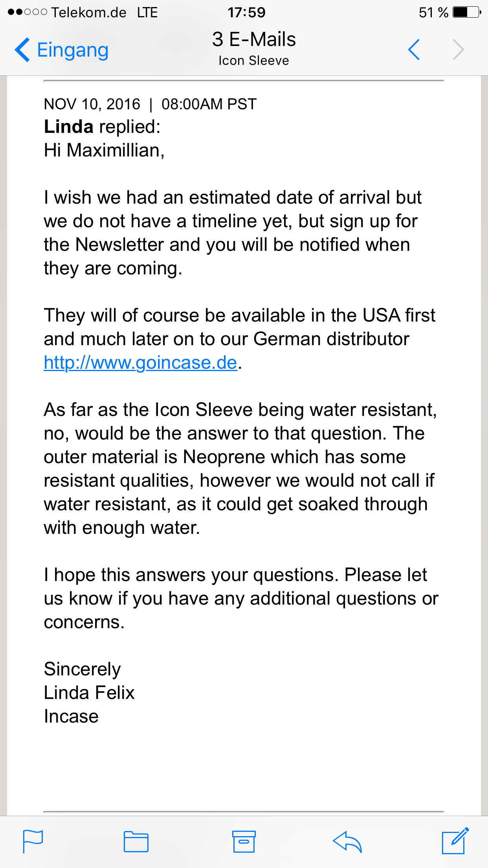Archive this email with the box icon
488x868 pixels.
pyautogui.click(x=244, y=841)
